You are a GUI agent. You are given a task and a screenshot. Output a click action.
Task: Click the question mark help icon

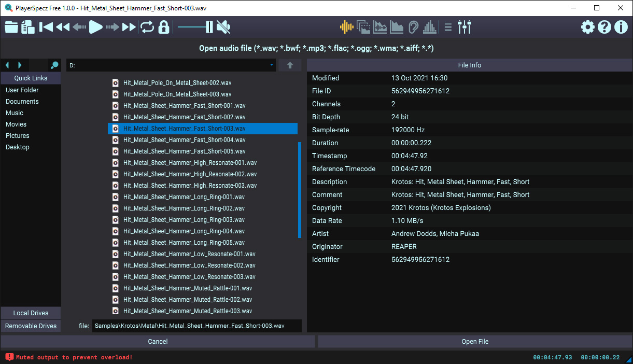point(604,27)
